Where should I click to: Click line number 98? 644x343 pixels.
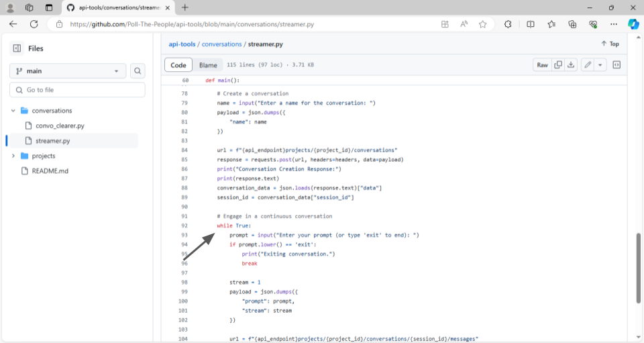point(184,282)
